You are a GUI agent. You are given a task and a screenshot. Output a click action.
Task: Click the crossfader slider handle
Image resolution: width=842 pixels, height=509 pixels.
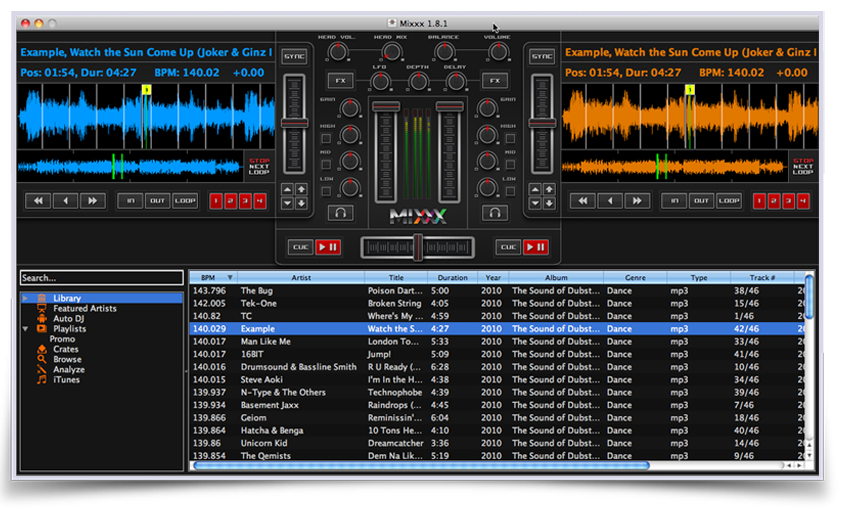418,246
